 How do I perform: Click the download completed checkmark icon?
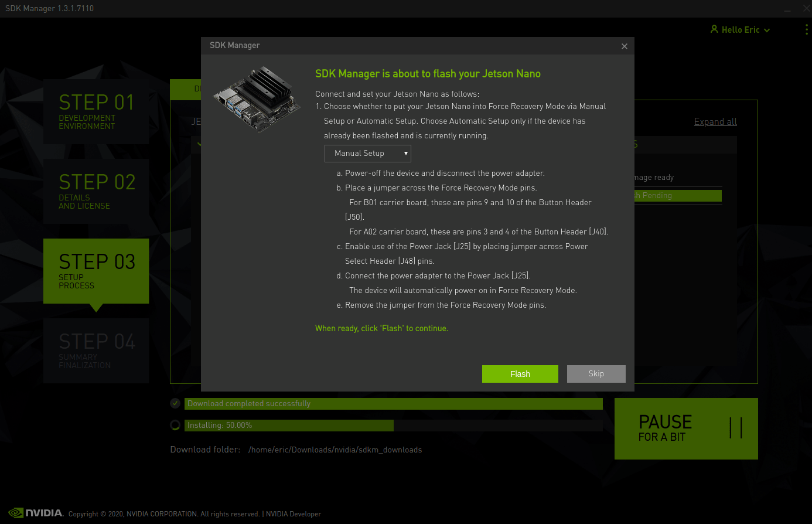tap(175, 403)
